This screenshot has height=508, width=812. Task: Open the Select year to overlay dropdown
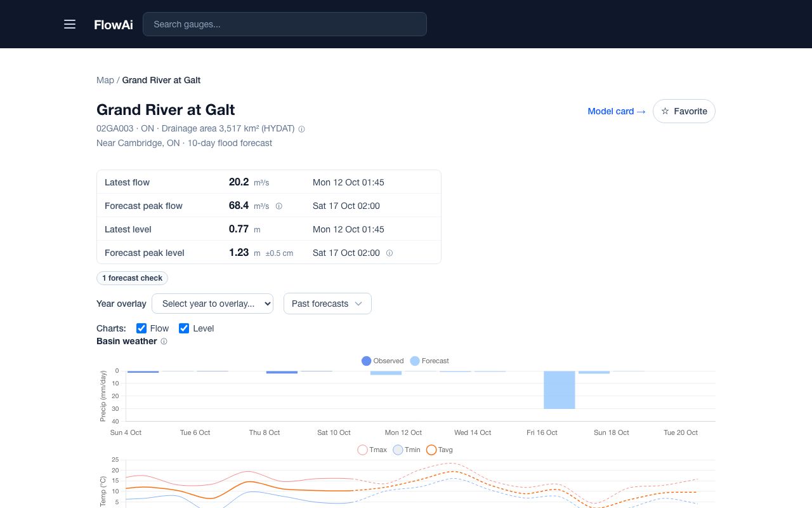tap(213, 304)
